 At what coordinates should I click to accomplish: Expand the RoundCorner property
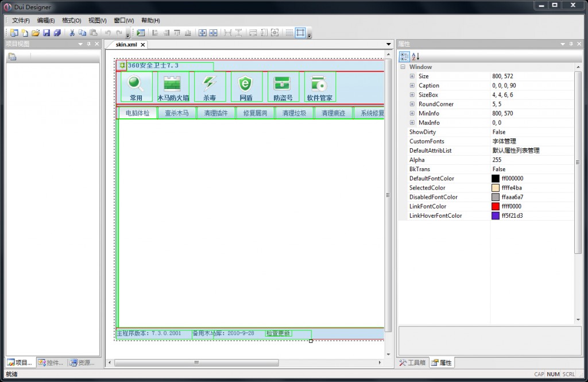(x=412, y=104)
